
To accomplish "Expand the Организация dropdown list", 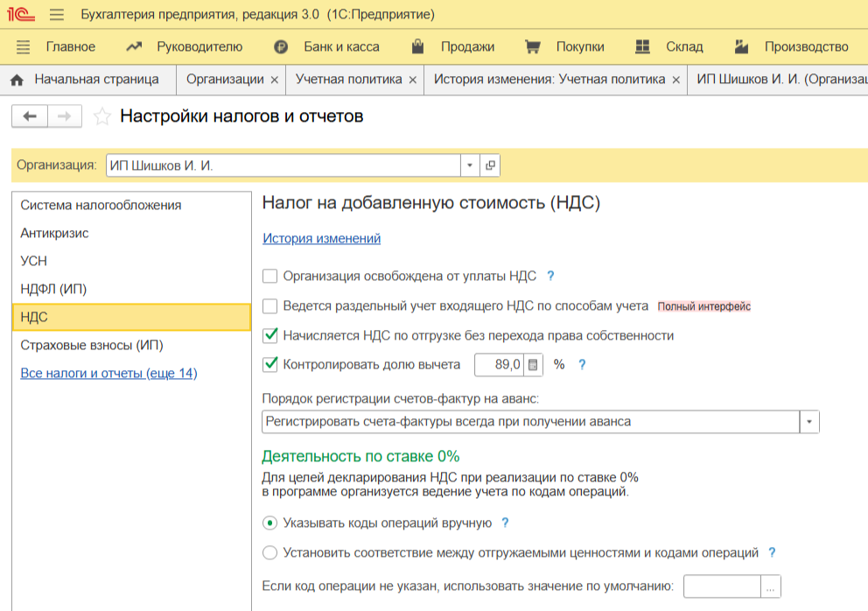I will tap(470, 165).
